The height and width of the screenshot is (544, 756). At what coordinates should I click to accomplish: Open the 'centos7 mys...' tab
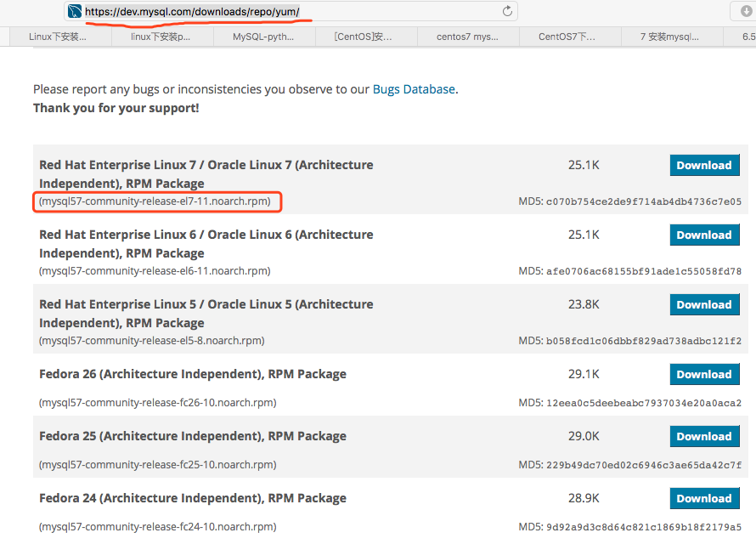467,37
